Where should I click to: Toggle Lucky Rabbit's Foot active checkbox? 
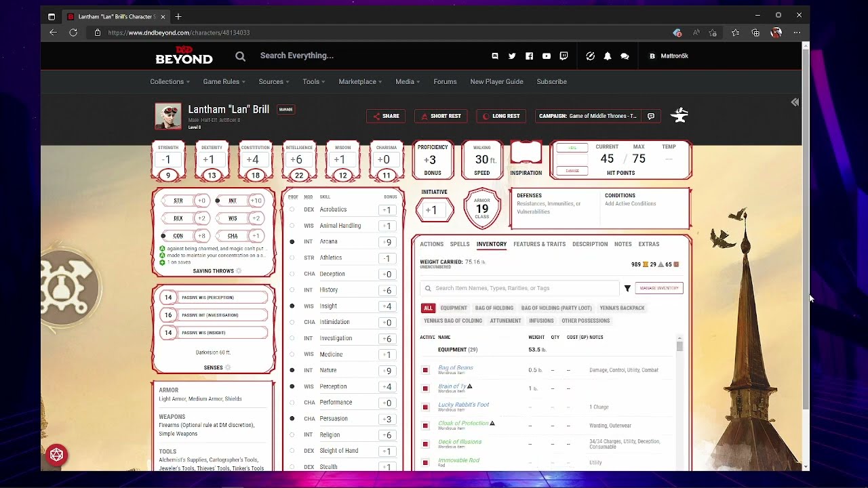click(x=425, y=407)
